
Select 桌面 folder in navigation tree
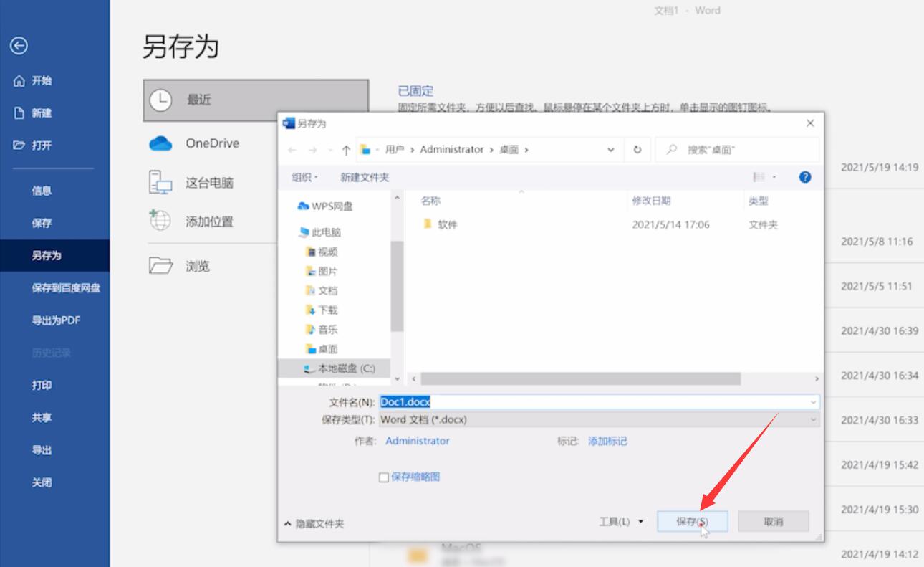coord(322,349)
